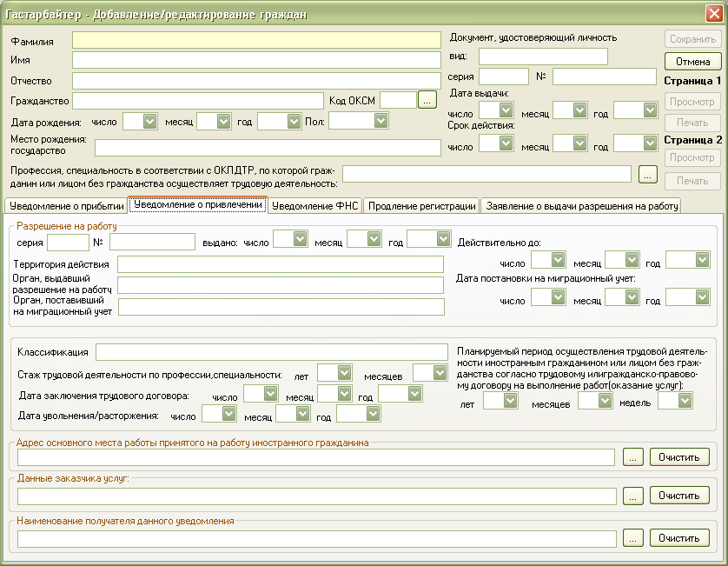Focus the Территория действия field

tap(281, 264)
